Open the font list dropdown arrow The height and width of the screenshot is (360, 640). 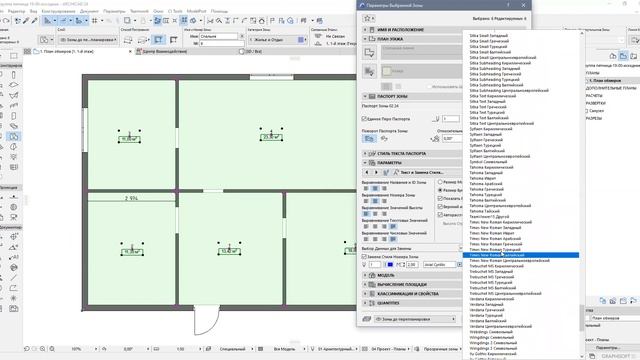click(459, 264)
